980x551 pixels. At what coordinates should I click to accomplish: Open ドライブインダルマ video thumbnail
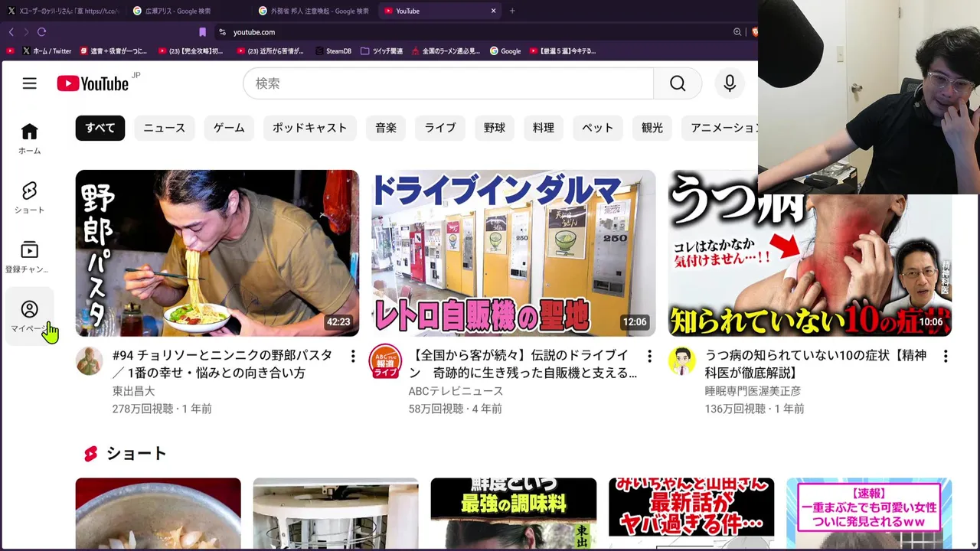pyautogui.click(x=514, y=253)
